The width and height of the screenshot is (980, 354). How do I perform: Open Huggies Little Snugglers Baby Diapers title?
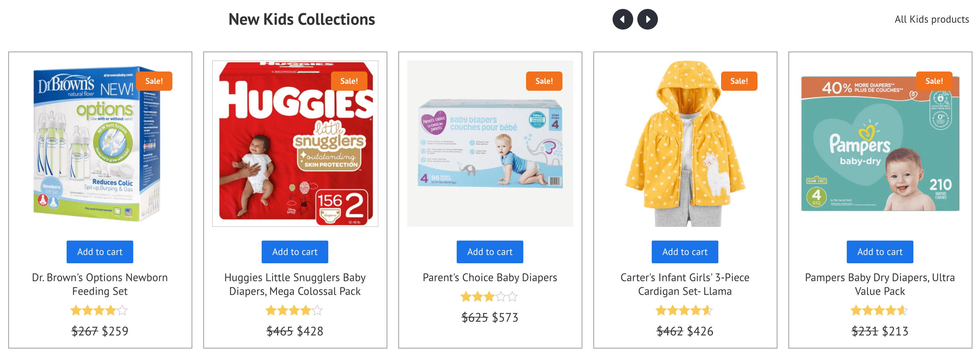(x=295, y=284)
